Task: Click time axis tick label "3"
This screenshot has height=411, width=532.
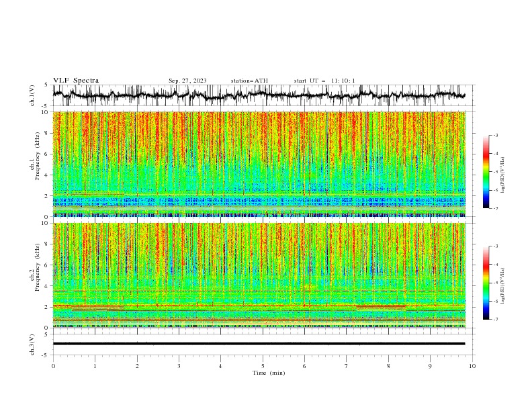Action: click(179, 366)
